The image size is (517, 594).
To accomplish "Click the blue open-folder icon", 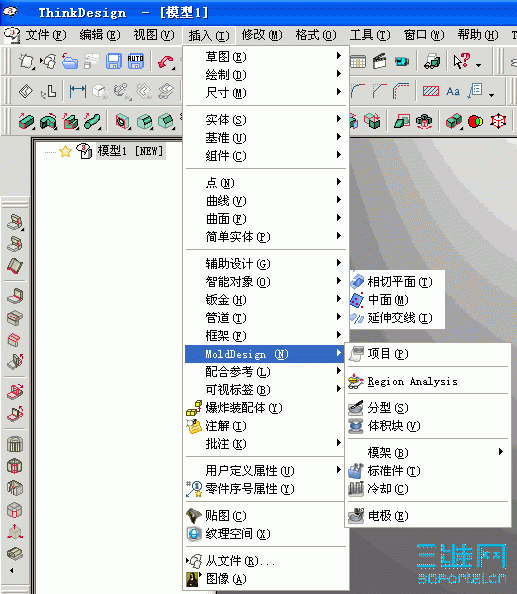I will [70, 61].
